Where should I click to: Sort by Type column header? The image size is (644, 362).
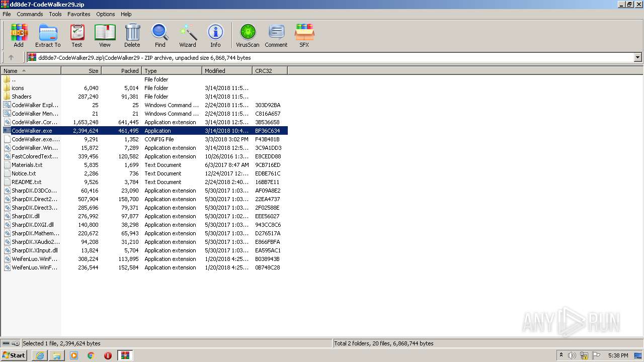pos(172,71)
